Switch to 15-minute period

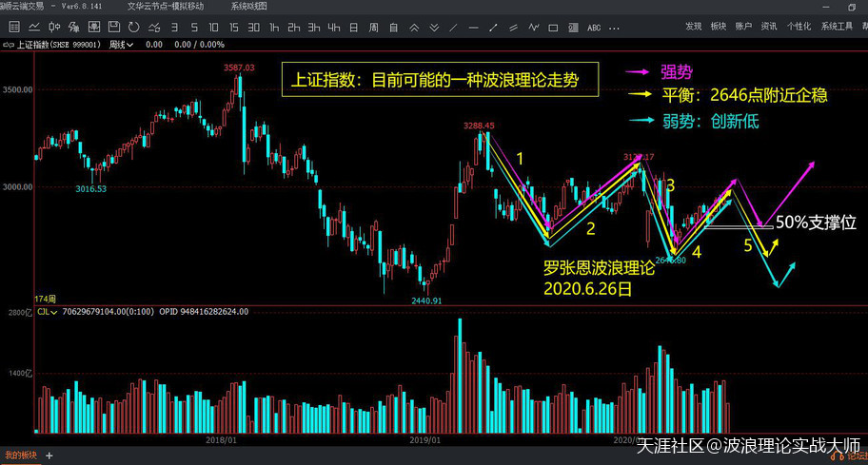pos(233,27)
